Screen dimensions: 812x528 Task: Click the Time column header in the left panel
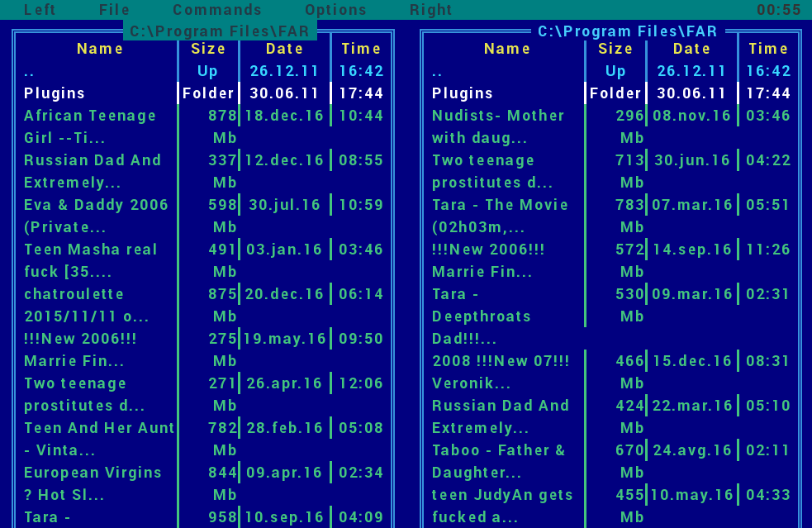(x=361, y=49)
